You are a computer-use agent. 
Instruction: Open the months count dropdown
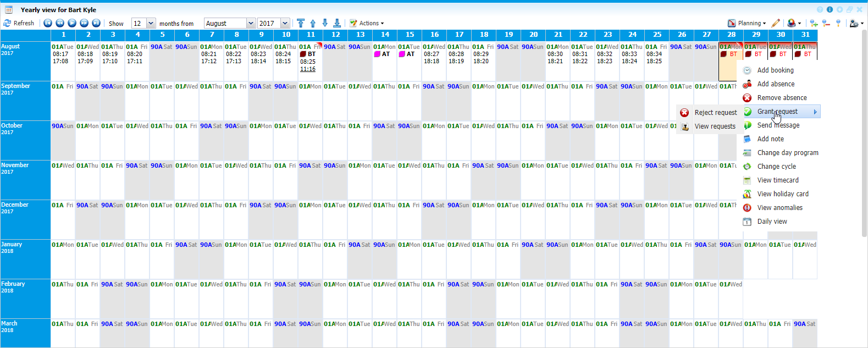click(151, 23)
